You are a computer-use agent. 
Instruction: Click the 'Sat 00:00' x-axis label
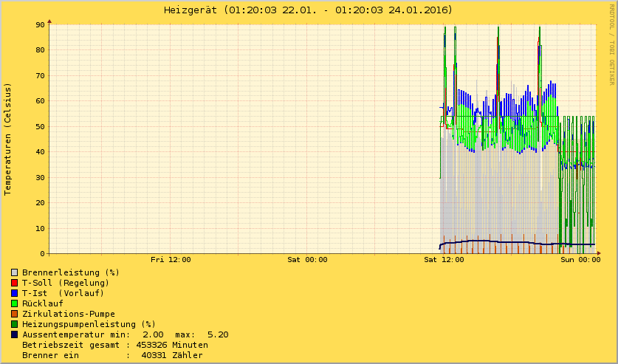click(307, 260)
